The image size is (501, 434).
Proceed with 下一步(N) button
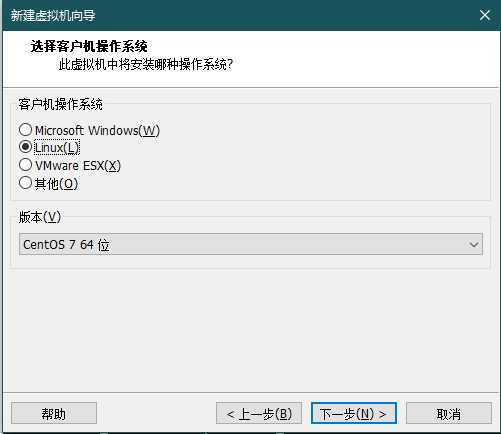click(x=354, y=413)
